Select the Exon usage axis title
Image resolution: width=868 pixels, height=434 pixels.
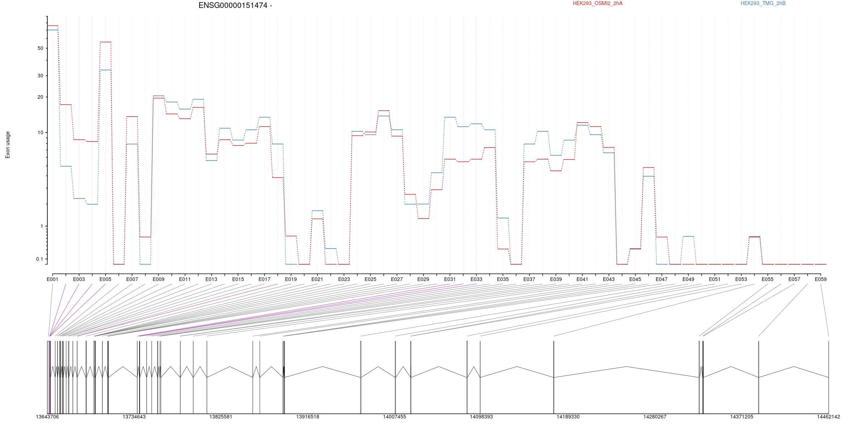click(8, 145)
